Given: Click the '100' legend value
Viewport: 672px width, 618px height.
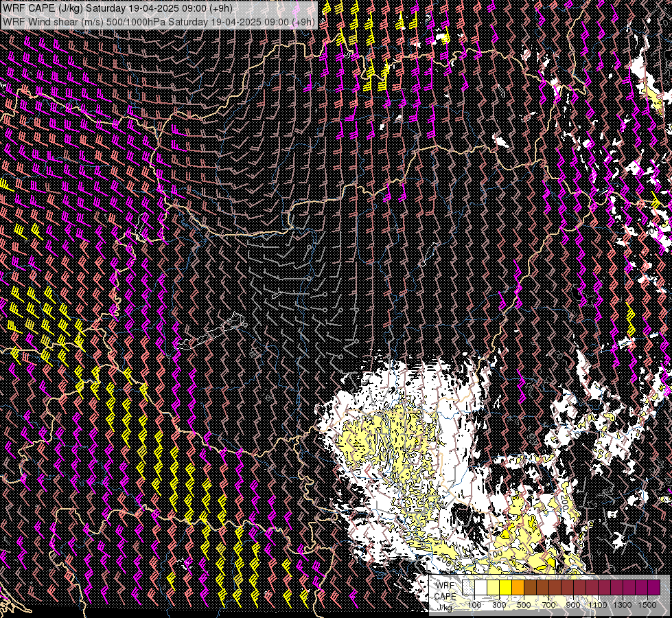Looking at the screenshot, I should pyautogui.click(x=474, y=605).
